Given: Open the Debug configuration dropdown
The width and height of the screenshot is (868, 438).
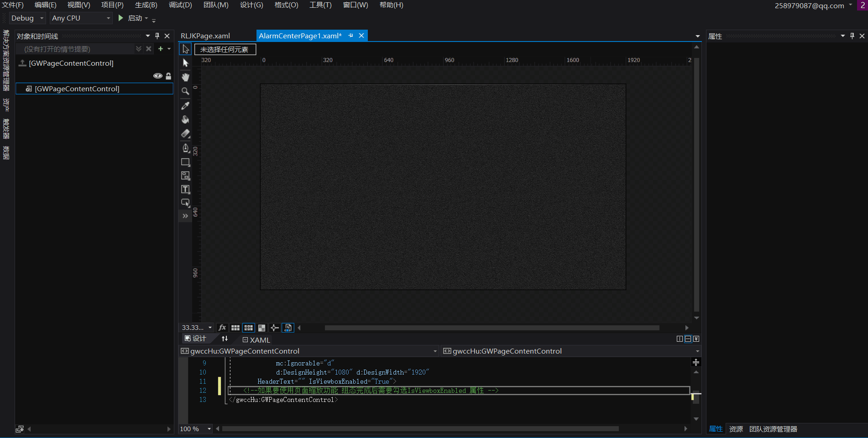Looking at the screenshot, I should click(x=27, y=18).
